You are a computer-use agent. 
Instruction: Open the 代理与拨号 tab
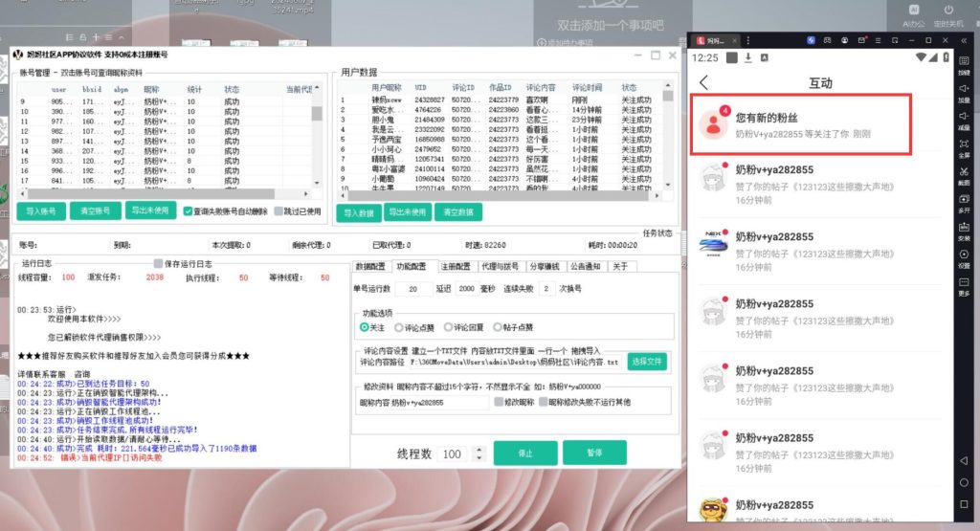tap(499, 266)
